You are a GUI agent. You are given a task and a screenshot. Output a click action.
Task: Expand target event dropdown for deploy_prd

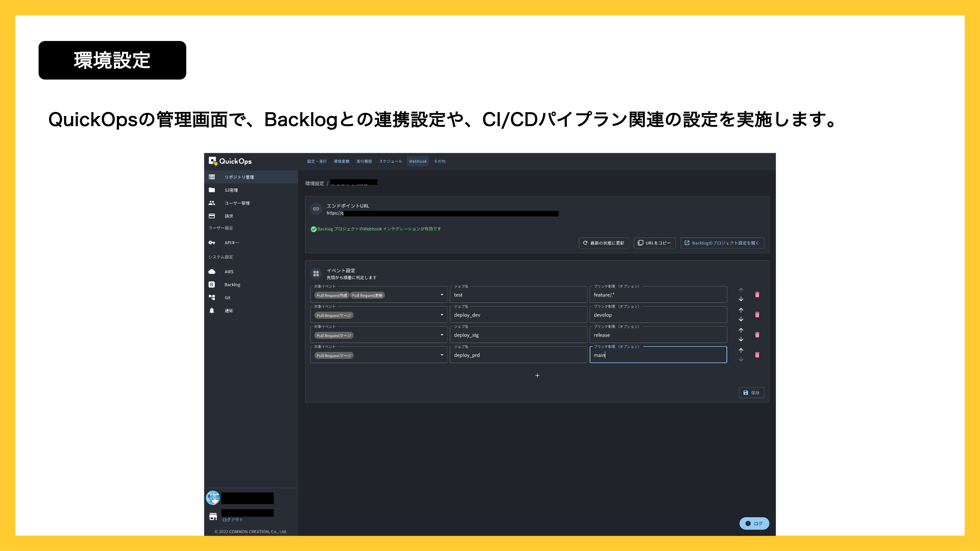[442, 355]
